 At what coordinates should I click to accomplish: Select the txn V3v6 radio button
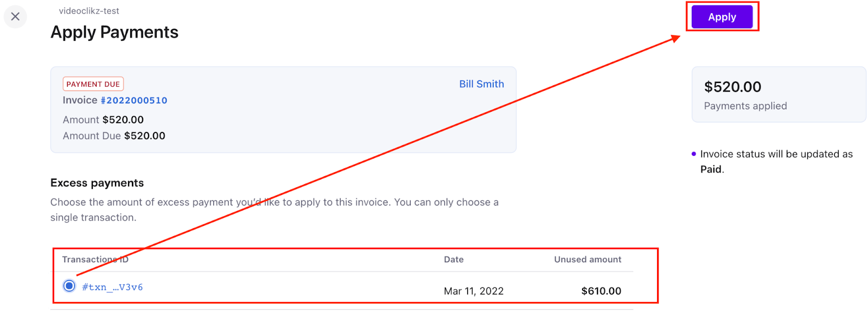pos(69,286)
